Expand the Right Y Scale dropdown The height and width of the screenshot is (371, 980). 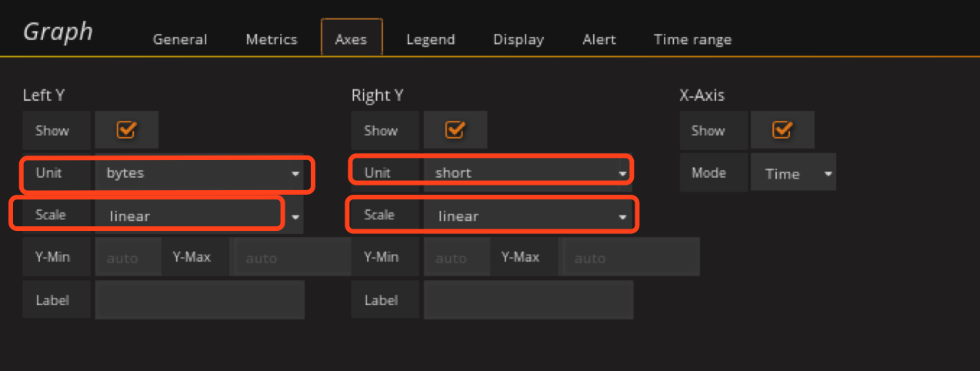pyautogui.click(x=528, y=216)
